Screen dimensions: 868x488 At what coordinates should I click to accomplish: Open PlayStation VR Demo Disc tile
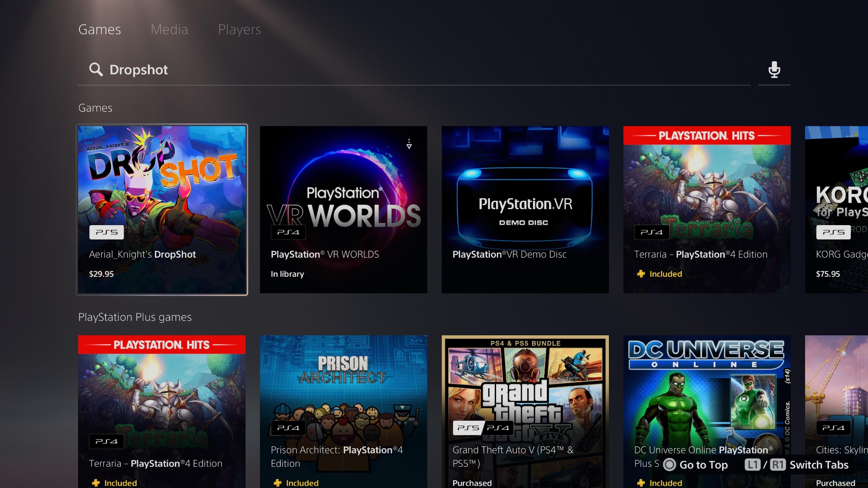point(525,210)
